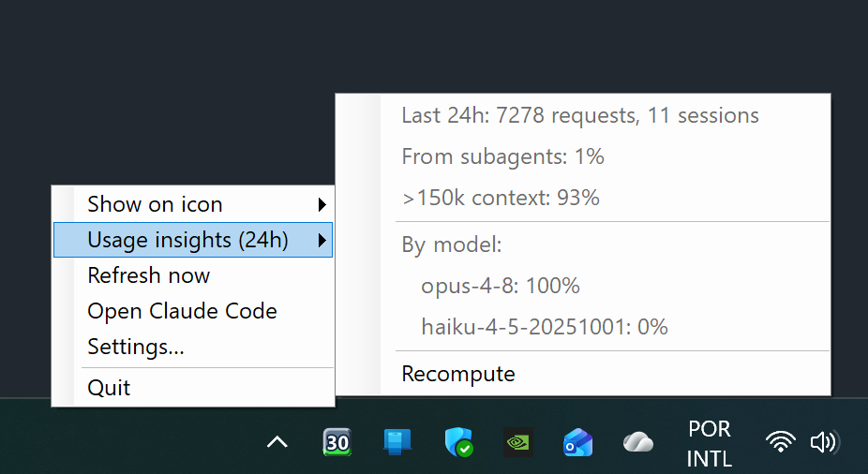Viewport: 868px width, 474px height.
Task: Open the Show on icon submenu
Action: point(193,204)
